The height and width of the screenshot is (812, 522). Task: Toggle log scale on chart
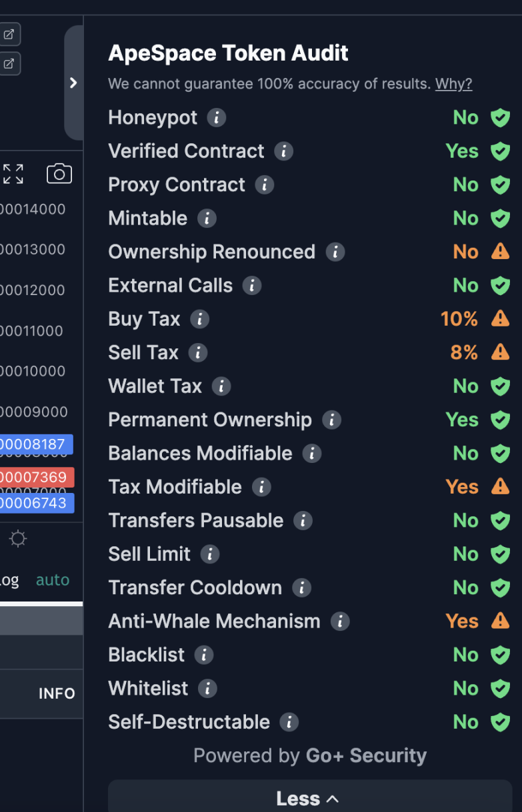(9, 580)
